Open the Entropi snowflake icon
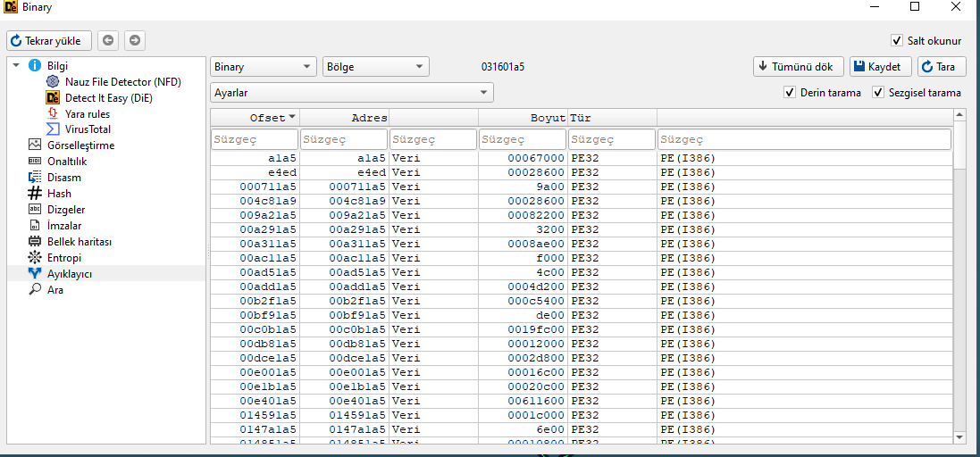This screenshot has height=457, width=980. point(35,258)
